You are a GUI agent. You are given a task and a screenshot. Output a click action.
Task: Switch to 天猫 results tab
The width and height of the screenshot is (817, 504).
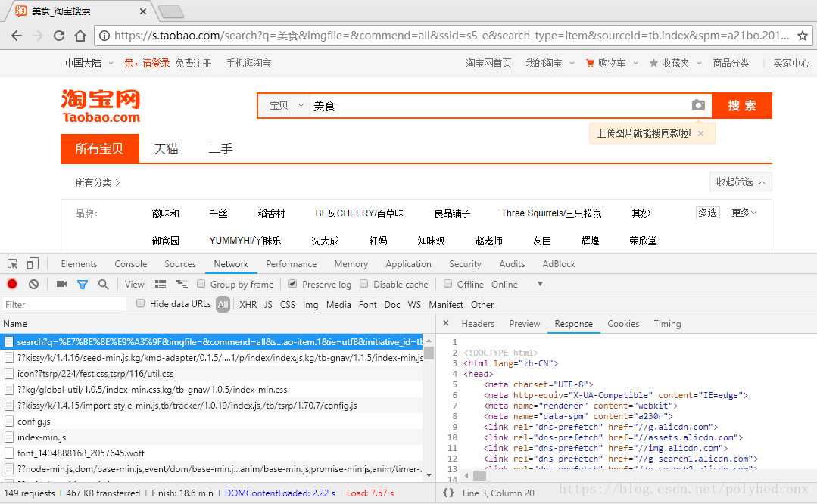(x=167, y=149)
